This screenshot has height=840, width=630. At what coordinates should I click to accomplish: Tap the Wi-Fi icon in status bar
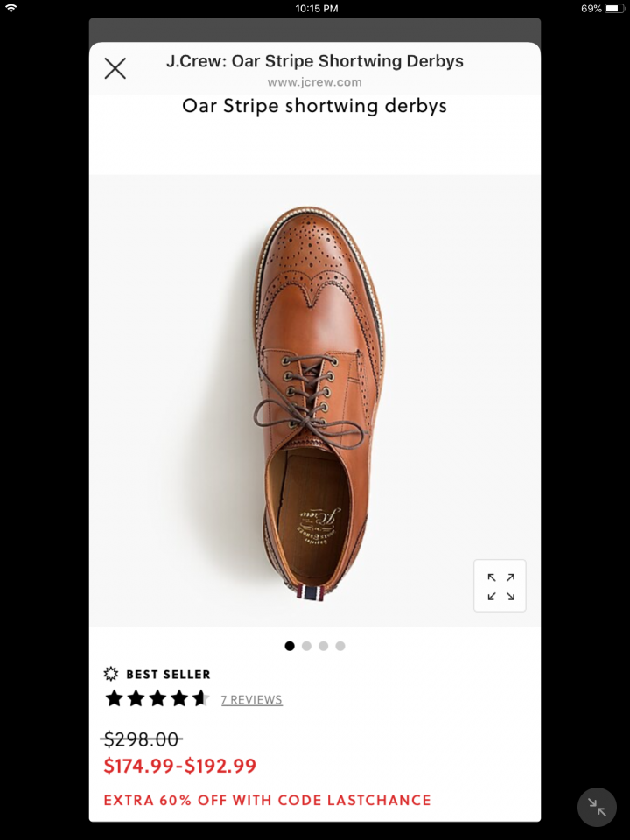click(11, 9)
